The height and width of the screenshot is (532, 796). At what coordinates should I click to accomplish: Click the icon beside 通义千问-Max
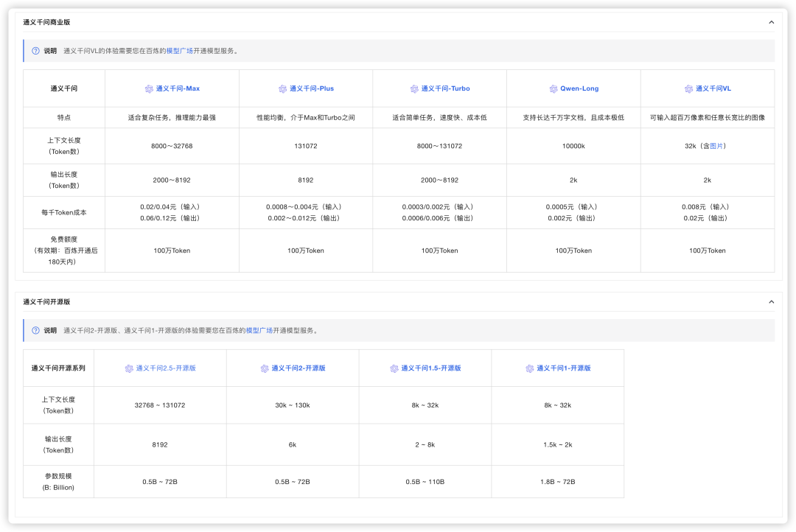149,89
